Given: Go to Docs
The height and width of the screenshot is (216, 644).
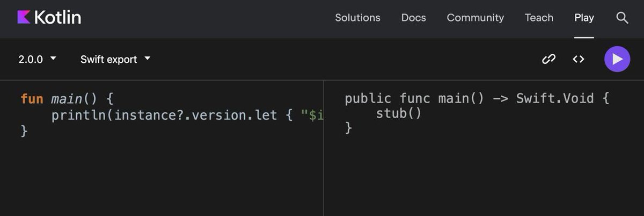Looking at the screenshot, I should pyautogui.click(x=413, y=18).
